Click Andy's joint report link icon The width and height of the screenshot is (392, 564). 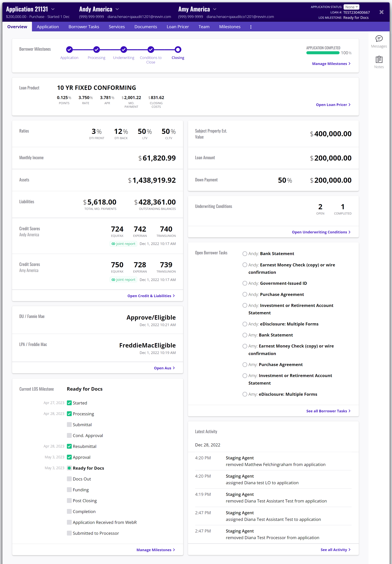113,244
